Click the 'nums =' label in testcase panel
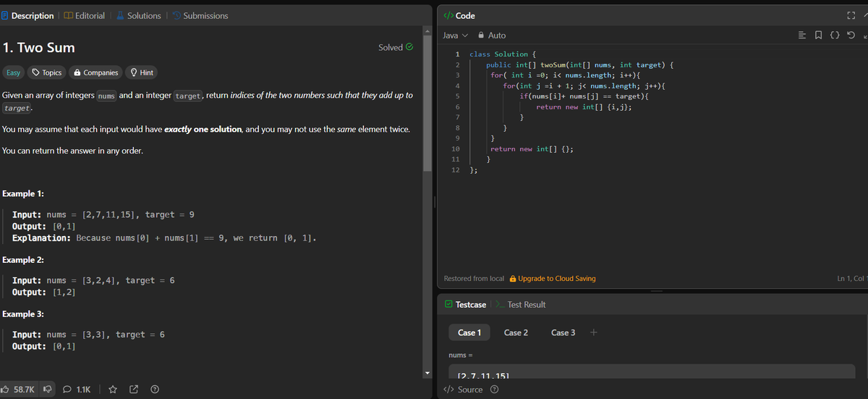This screenshot has width=868, height=399. pos(461,355)
